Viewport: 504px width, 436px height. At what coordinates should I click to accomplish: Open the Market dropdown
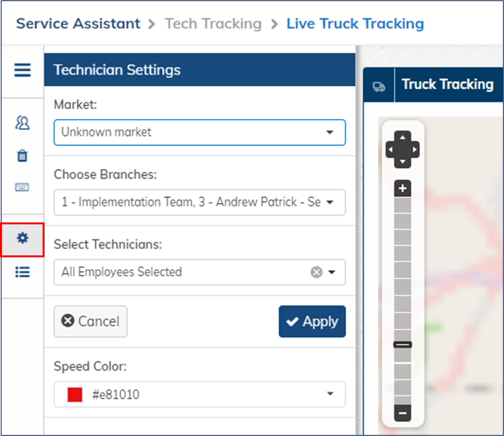pos(329,132)
